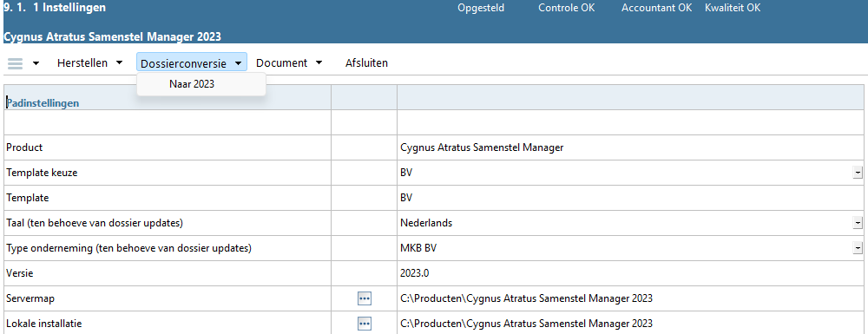
Task: Click the 9. 1. 1 Instellingen title
Action: [x=55, y=8]
